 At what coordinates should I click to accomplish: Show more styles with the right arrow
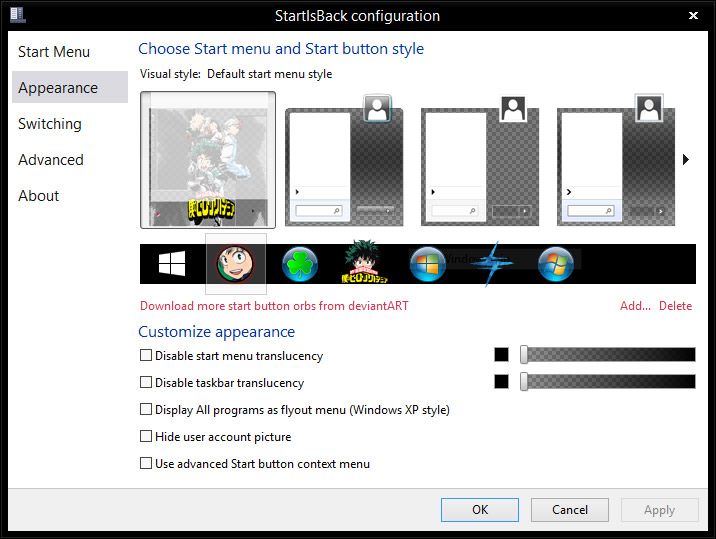click(685, 159)
